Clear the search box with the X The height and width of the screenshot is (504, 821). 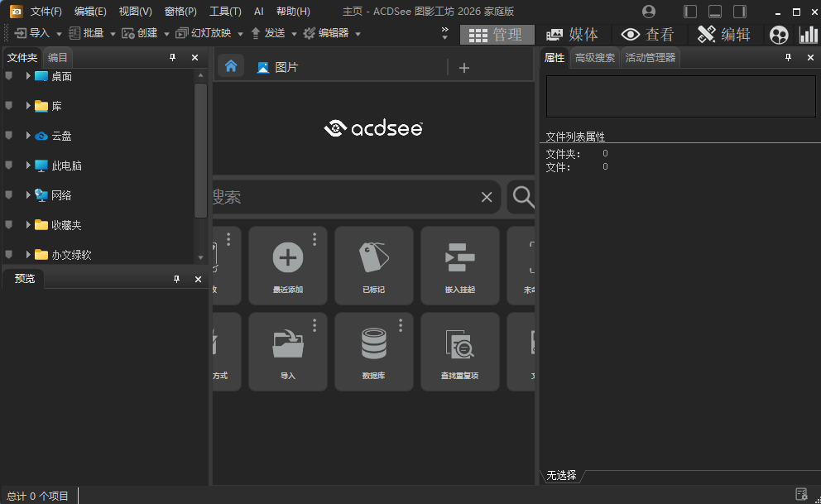(x=487, y=197)
